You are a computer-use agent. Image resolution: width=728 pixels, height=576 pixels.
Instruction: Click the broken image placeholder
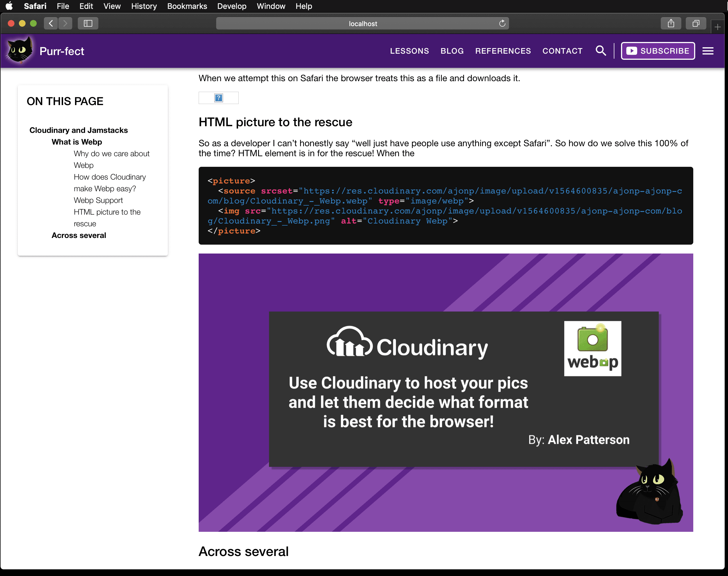pos(218,98)
